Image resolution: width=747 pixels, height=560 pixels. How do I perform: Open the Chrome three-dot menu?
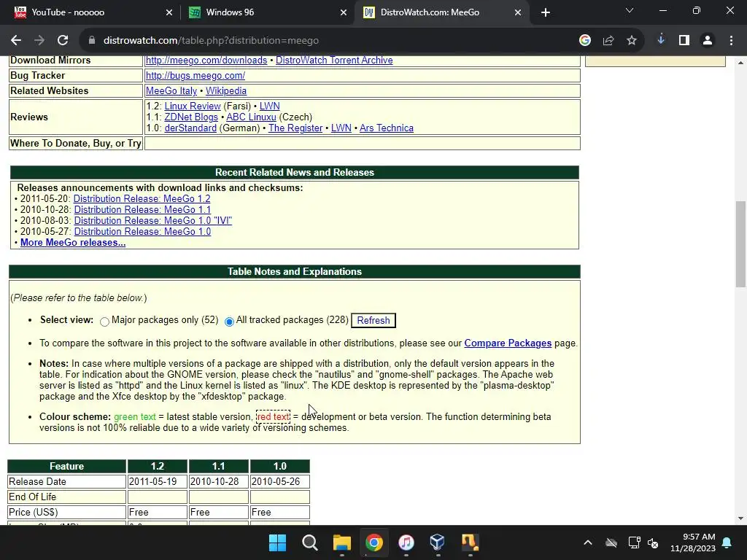pyautogui.click(x=731, y=41)
